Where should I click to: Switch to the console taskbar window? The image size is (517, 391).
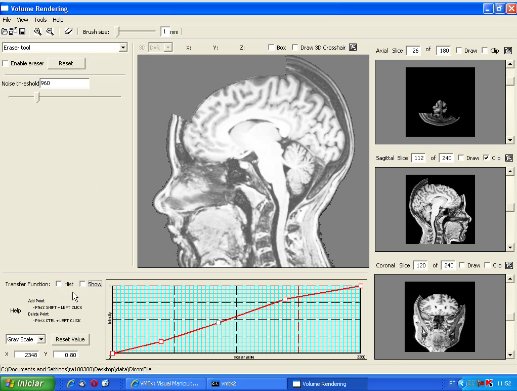click(x=245, y=384)
